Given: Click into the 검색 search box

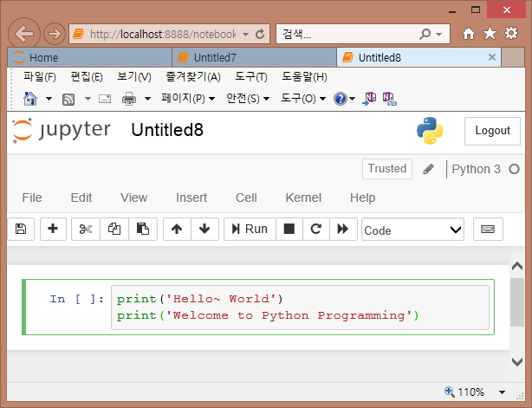Looking at the screenshot, I should 347,34.
